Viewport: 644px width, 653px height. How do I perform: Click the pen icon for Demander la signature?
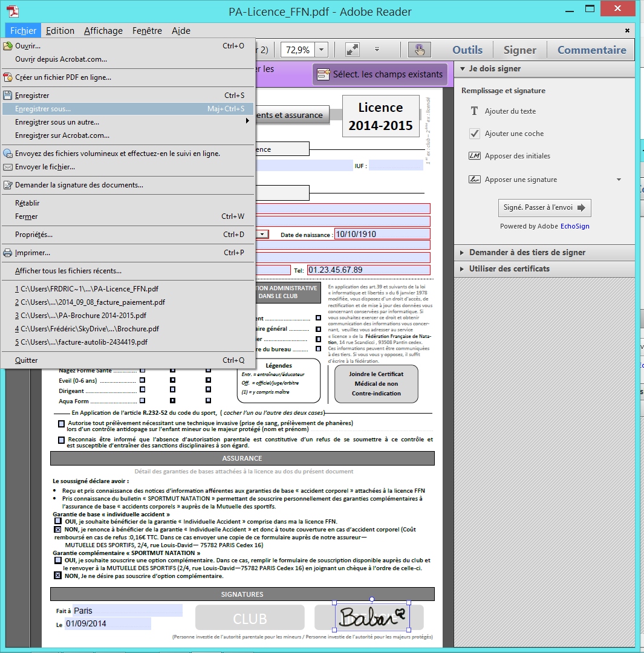7,185
